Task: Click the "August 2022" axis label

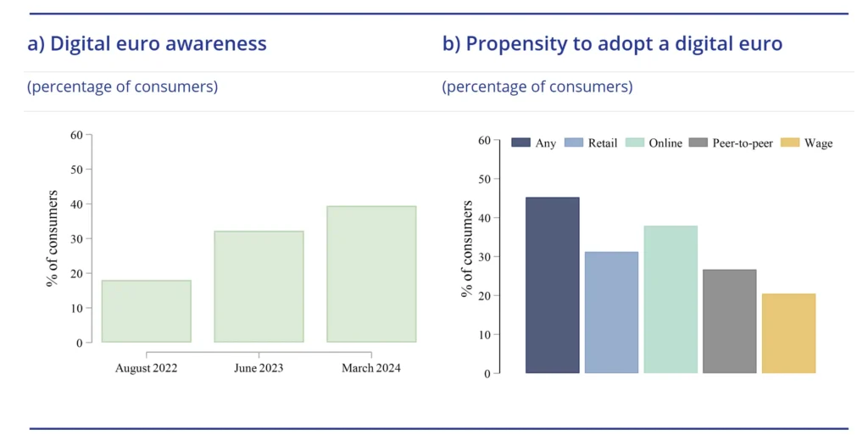Action: click(x=146, y=368)
